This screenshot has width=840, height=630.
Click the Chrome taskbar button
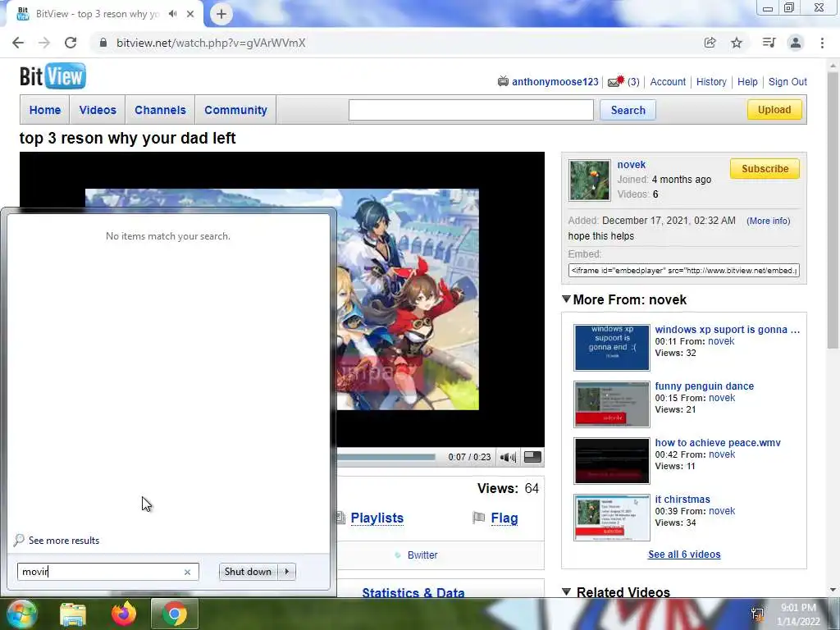(x=175, y=614)
